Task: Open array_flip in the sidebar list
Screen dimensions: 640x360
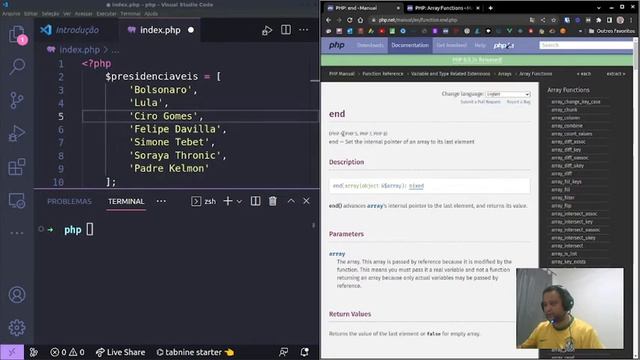Action: [561, 206]
